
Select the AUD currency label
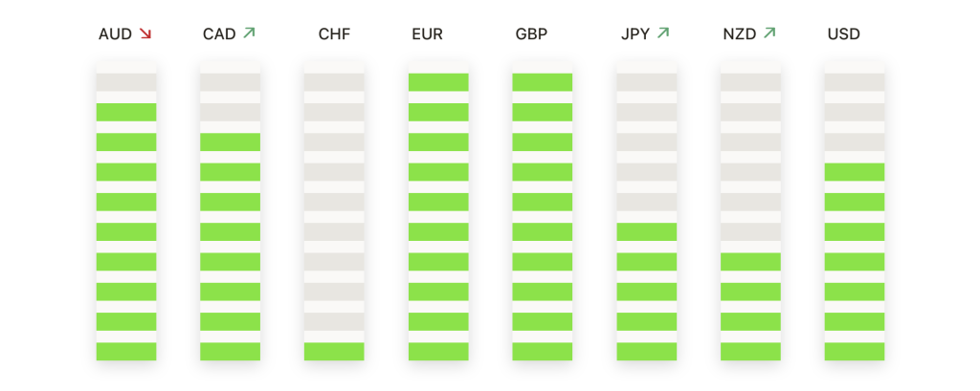(115, 34)
